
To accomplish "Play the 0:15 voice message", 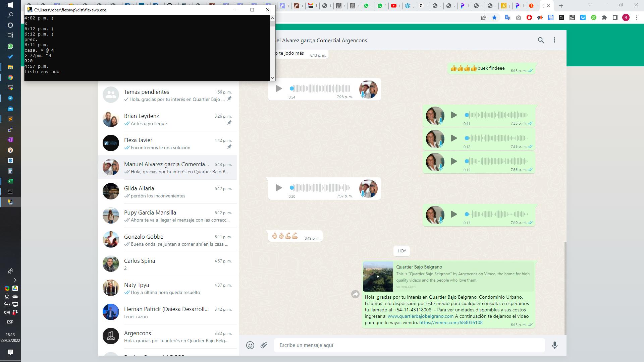I will (454, 161).
